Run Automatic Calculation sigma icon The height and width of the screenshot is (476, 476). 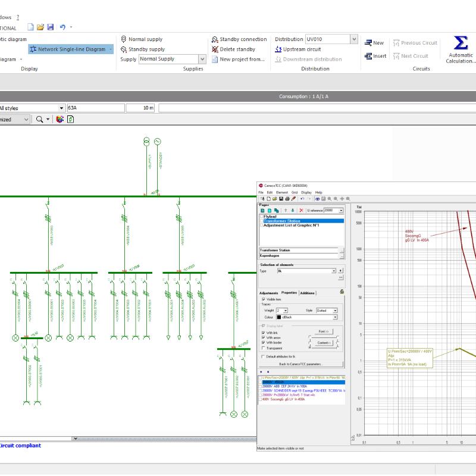click(x=460, y=42)
